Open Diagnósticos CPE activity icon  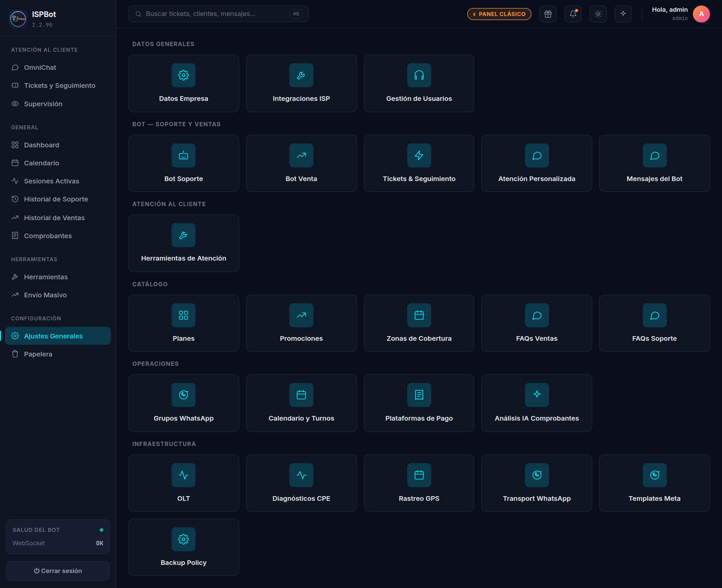point(301,475)
